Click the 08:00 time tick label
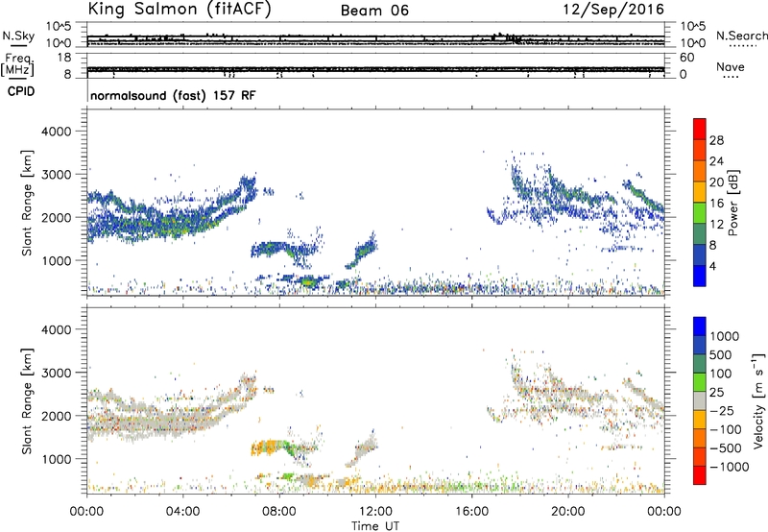The image size is (768, 532). 279,512
